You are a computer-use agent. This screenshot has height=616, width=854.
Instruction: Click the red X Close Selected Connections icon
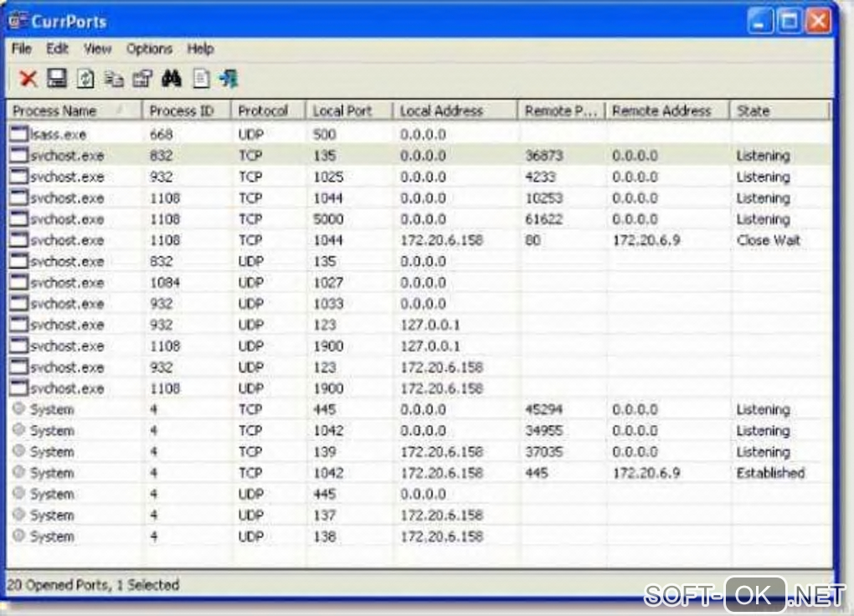28,79
